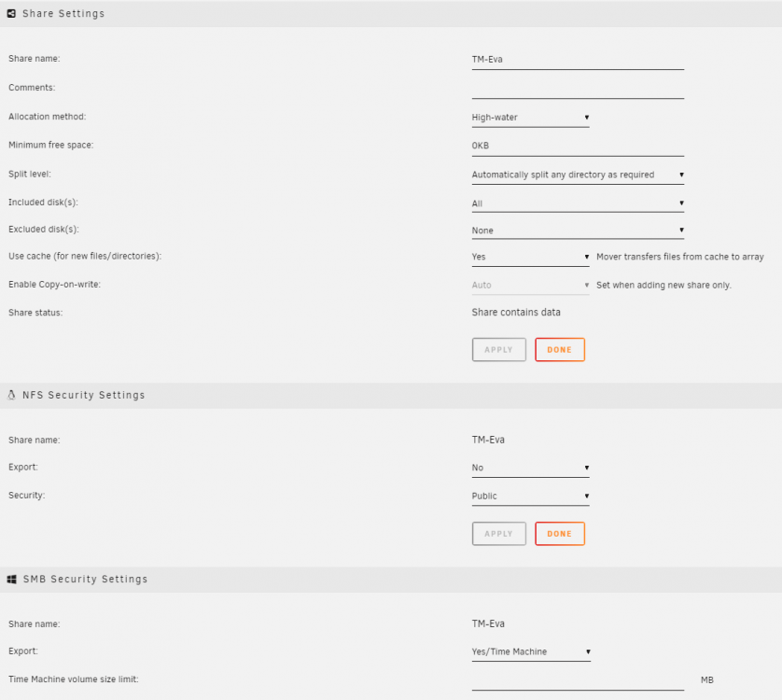The height and width of the screenshot is (700, 782).
Task: Open the SMB Export Yes/Time Machine dropdown
Action: [x=531, y=652]
